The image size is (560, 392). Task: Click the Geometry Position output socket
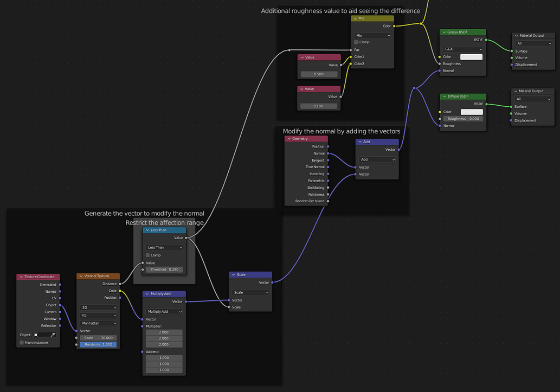pyautogui.click(x=328, y=146)
